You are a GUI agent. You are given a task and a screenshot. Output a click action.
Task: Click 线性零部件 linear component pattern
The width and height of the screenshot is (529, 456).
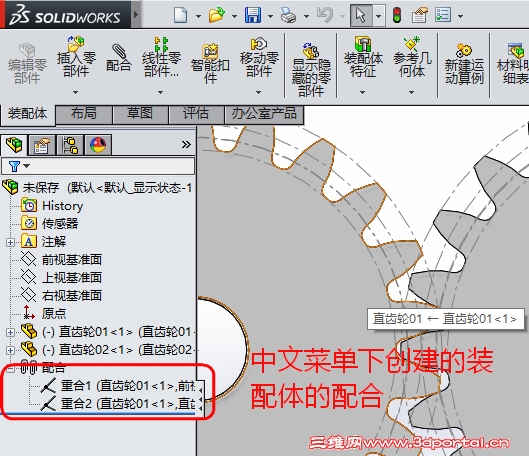pyautogui.click(x=161, y=57)
